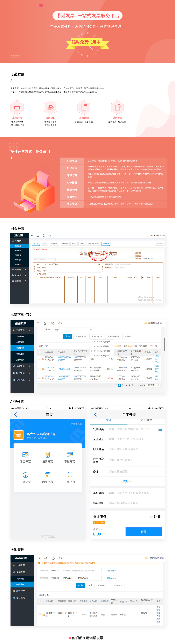Toggle sidebar menu icon in 批量下载打印 header

(38, 323)
